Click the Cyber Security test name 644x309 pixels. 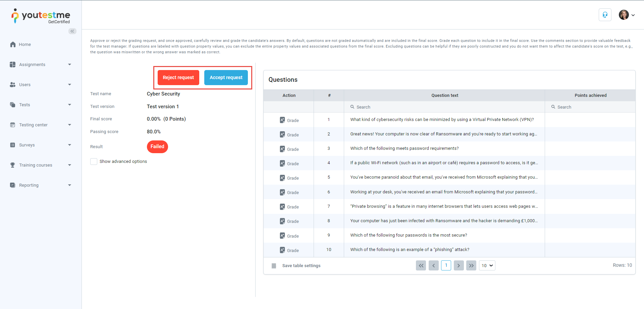pyautogui.click(x=163, y=94)
